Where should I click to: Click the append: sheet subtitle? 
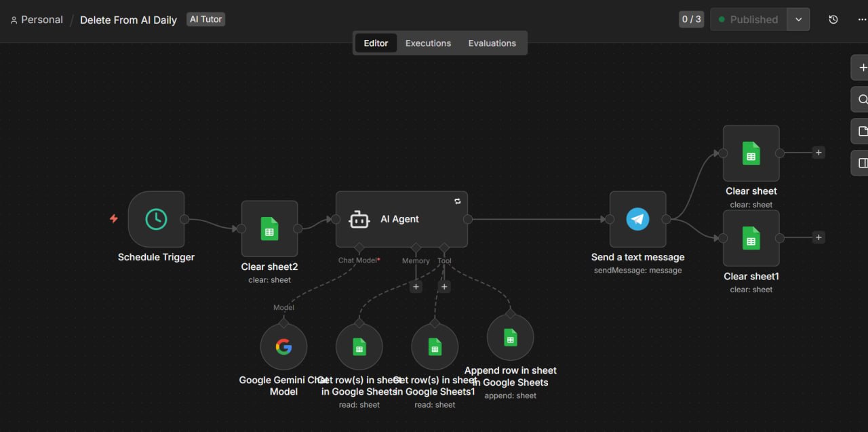511,395
